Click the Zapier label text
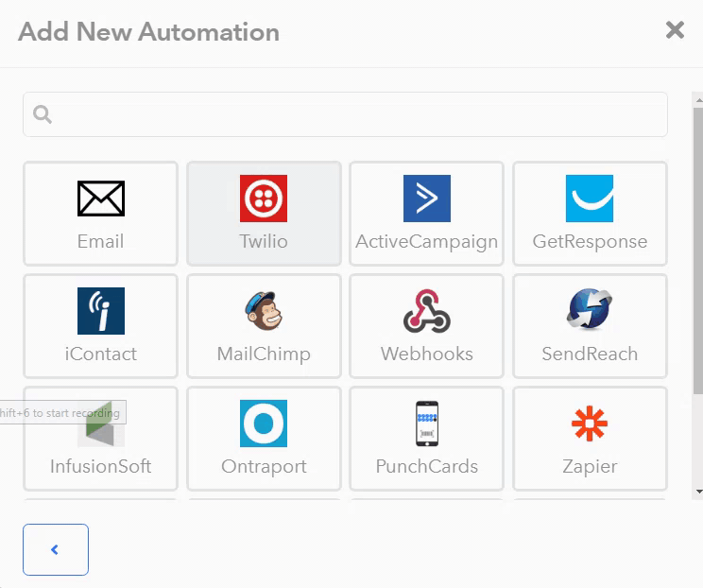Screen dimensions: 703x588 (x=590, y=467)
